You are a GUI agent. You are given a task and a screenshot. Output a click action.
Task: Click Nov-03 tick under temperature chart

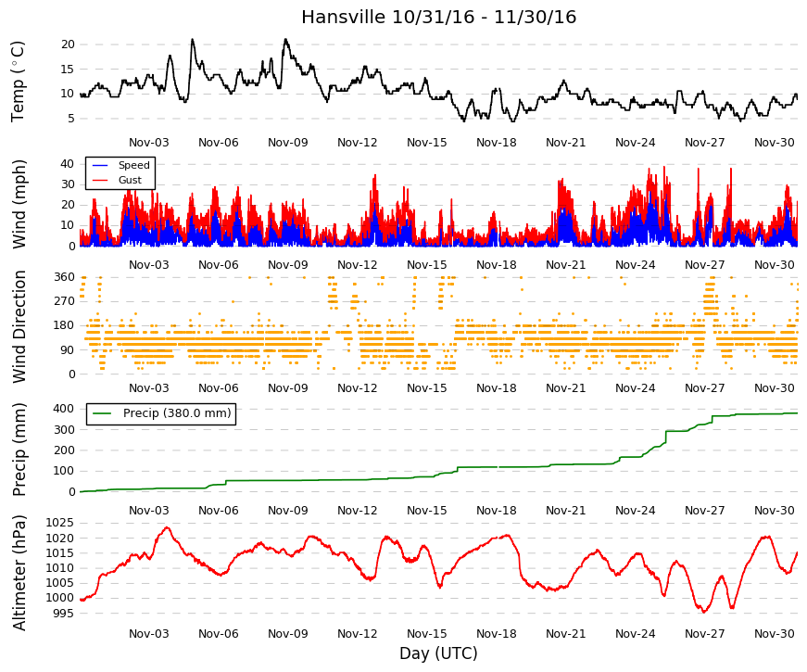(149, 143)
